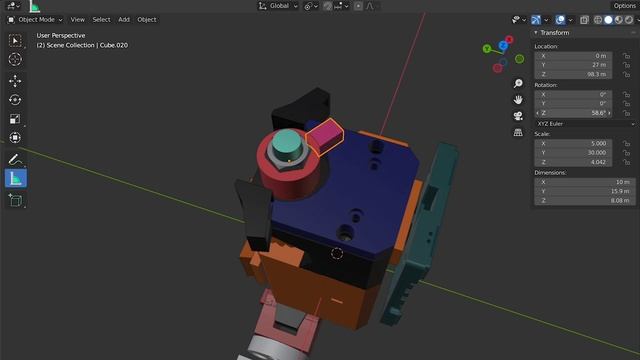The image size is (640, 360).
Task: Switch to solid shading
Action: [608, 20]
